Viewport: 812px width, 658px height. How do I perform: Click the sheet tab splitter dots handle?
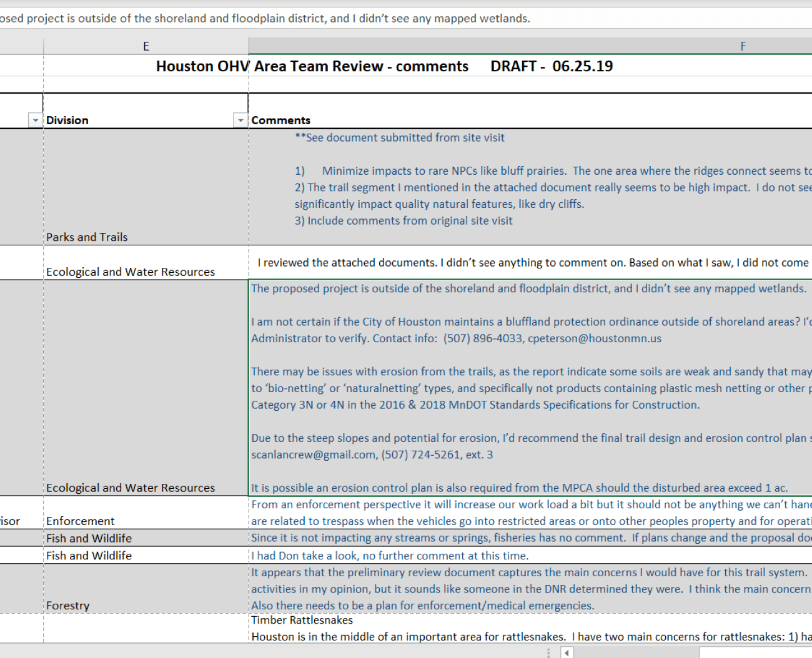[x=548, y=653]
